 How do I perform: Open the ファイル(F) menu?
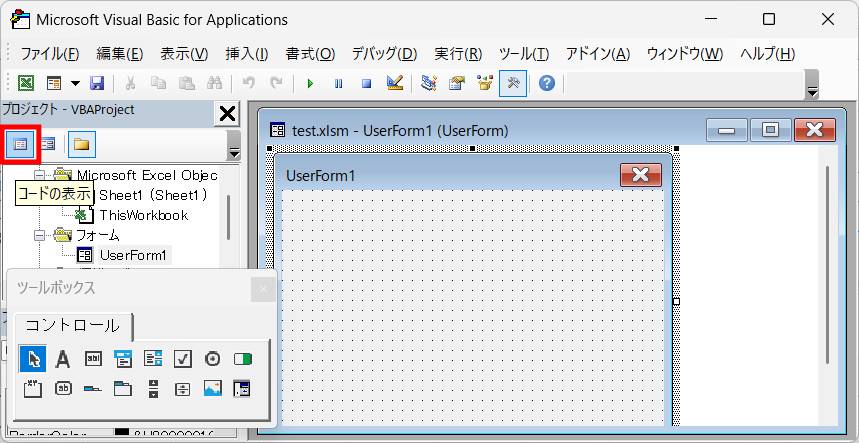(x=50, y=54)
